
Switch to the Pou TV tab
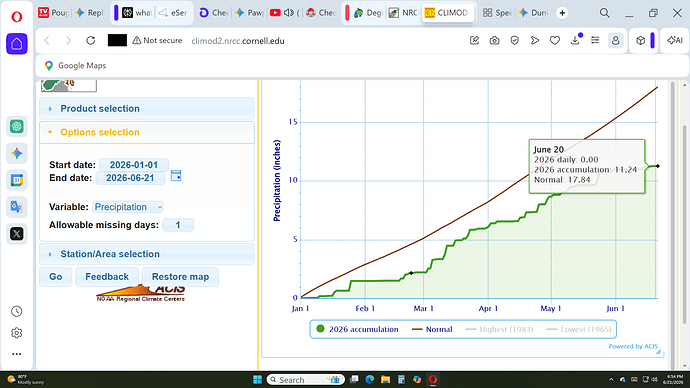click(53, 13)
